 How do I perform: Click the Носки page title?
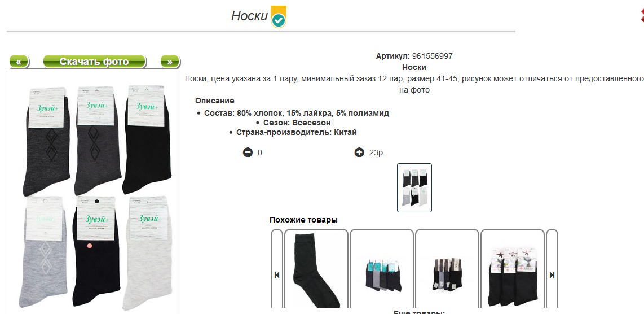coord(249,16)
